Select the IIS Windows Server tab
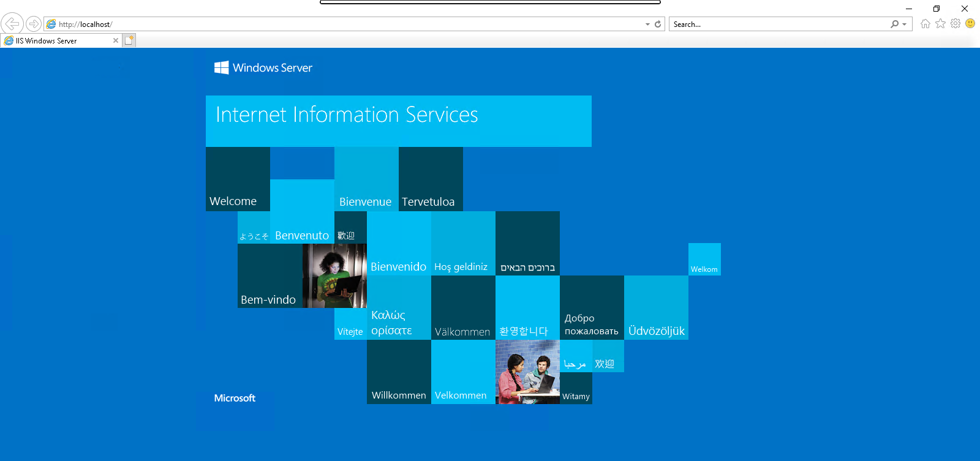The image size is (980, 461). click(x=61, y=40)
